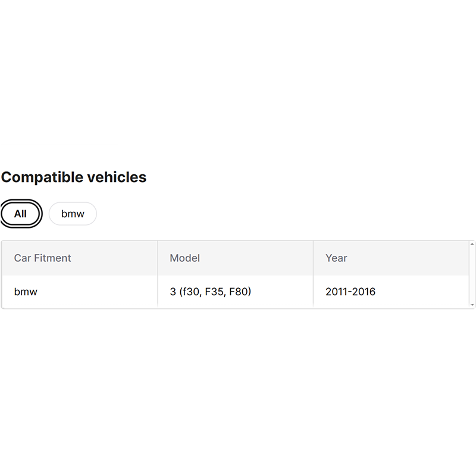Image resolution: width=476 pixels, height=476 pixels.
Task: Click "2016" in the year range
Action: (x=364, y=292)
